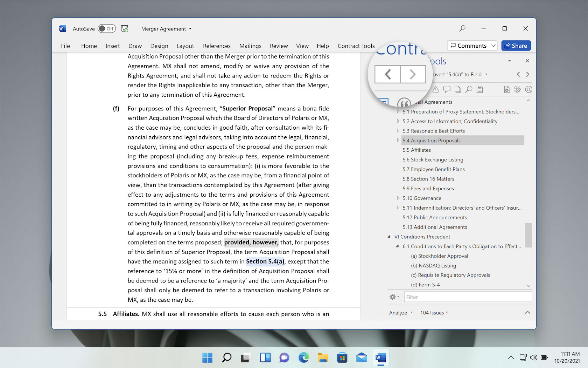This screenshot has width=588, height=368.
Task: Click the volume icon in system tray
Action: coord(533,357)
